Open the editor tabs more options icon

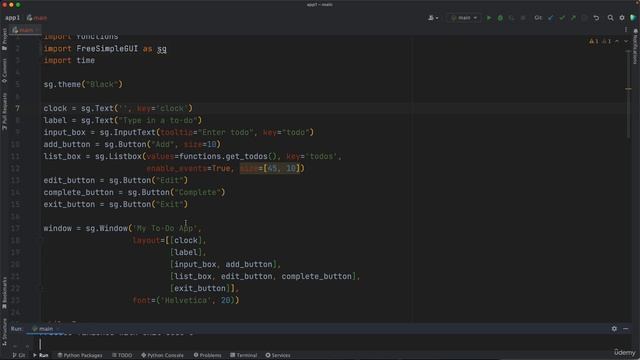coord(626,29)
